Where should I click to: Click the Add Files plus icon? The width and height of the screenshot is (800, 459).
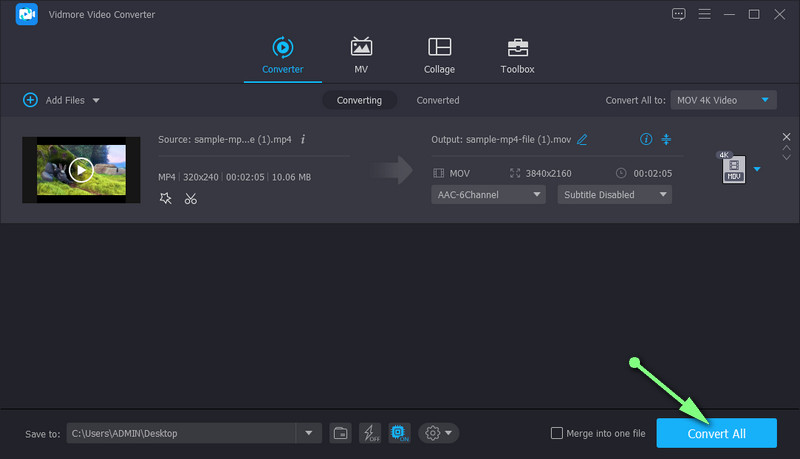click(30, 100)
